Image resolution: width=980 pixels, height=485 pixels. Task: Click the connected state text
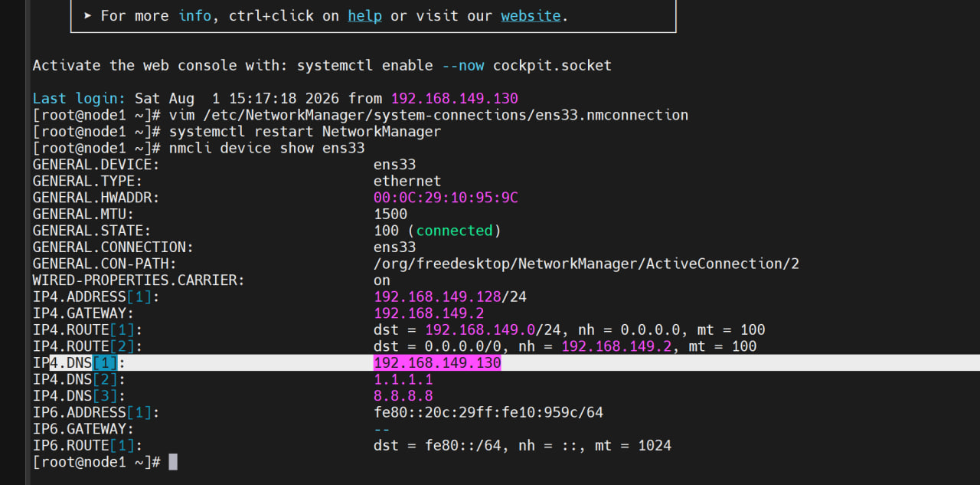point(454,231)
